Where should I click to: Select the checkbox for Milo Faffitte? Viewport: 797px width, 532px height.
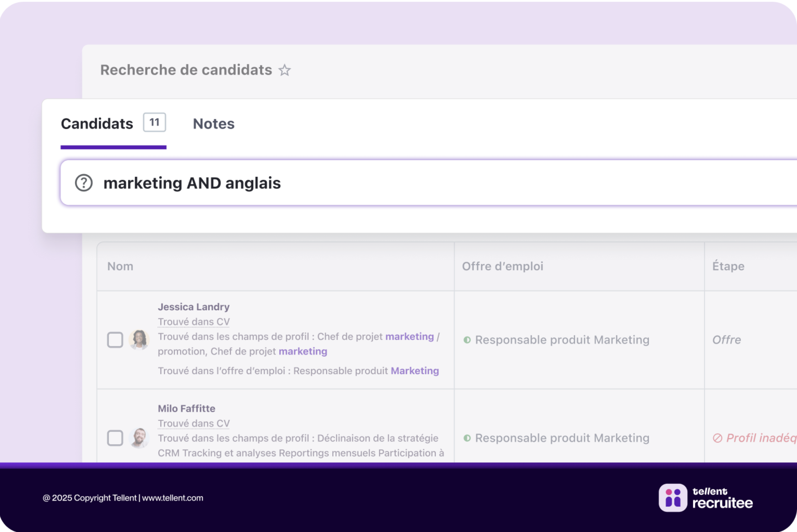click(115, 438)
